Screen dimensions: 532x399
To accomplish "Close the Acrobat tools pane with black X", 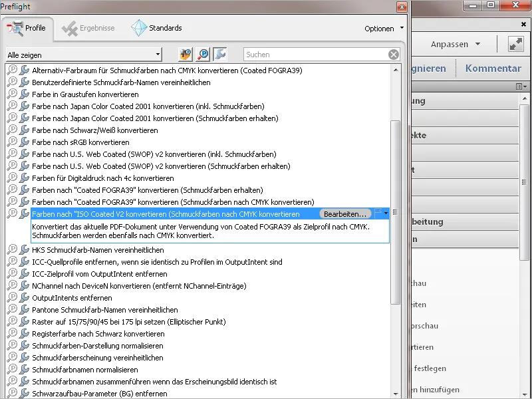I will coord(523,25).
